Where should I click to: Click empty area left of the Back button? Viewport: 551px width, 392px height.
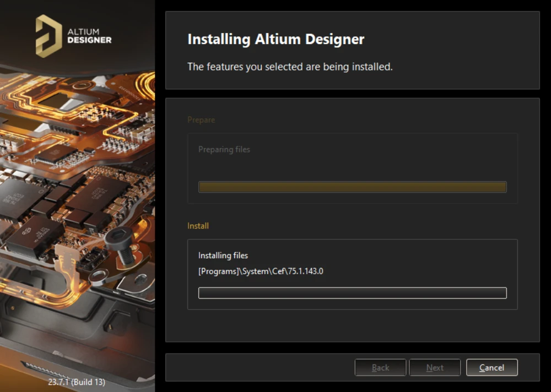259,367
